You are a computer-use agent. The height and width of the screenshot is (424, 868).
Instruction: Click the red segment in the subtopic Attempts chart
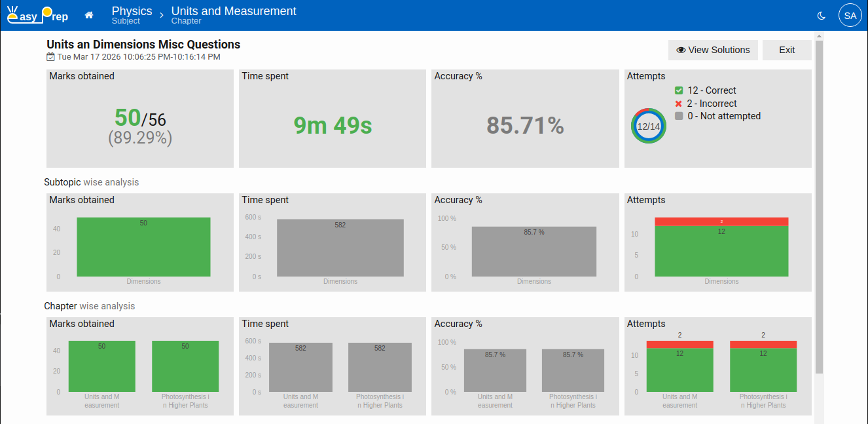point(721,222)
